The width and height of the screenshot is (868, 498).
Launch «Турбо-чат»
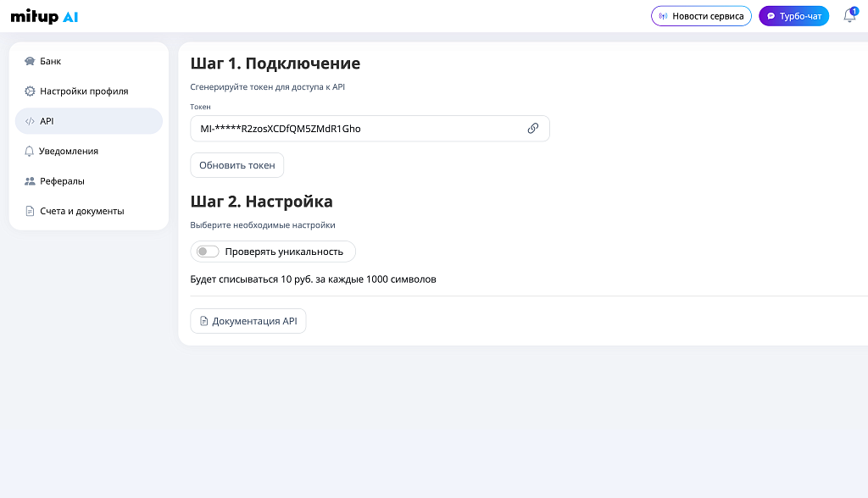[793, 15]
